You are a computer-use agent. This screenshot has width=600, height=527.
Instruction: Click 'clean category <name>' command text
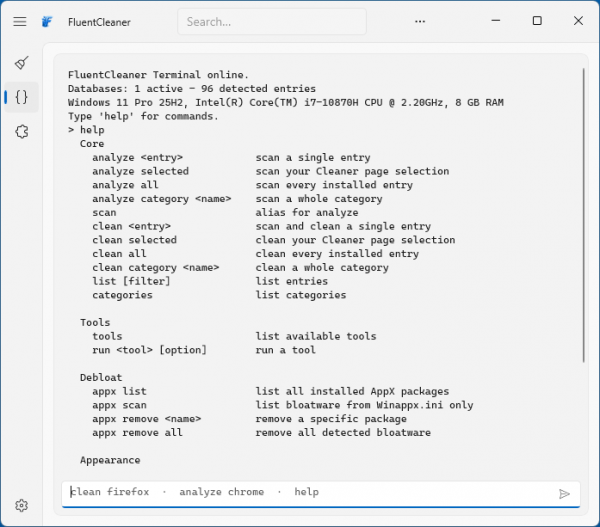point(155,268)
